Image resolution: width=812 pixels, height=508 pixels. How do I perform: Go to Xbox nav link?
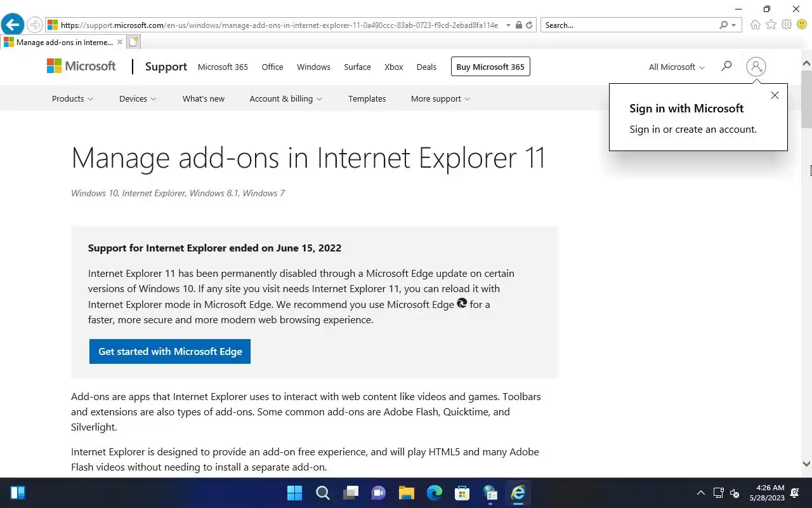[393, 67]
